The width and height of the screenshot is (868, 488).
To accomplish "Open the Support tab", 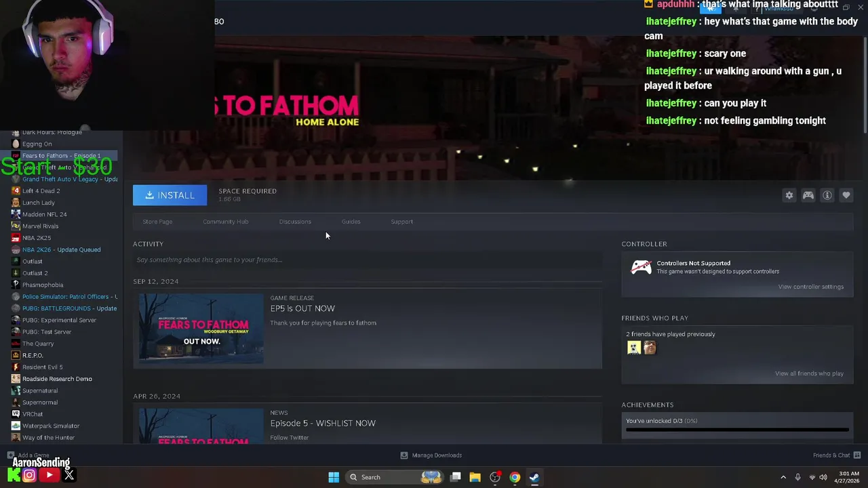I will click(401, 222).
